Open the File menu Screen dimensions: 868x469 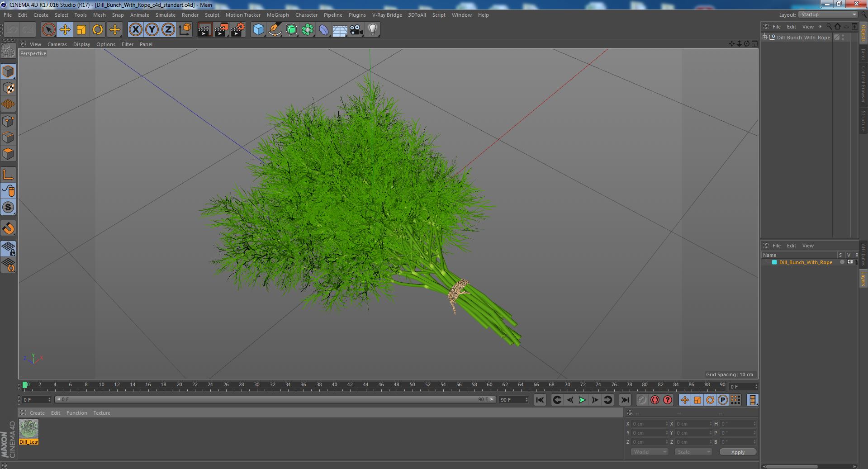pos(8,15)
